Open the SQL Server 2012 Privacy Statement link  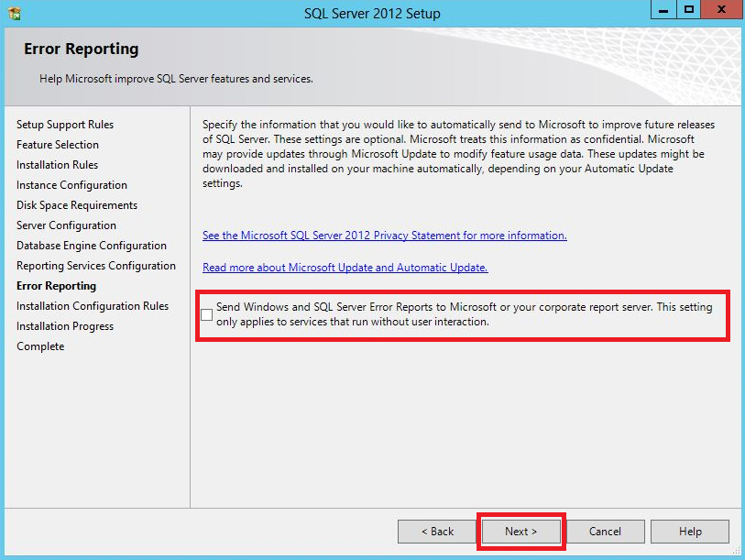[384, 236]
